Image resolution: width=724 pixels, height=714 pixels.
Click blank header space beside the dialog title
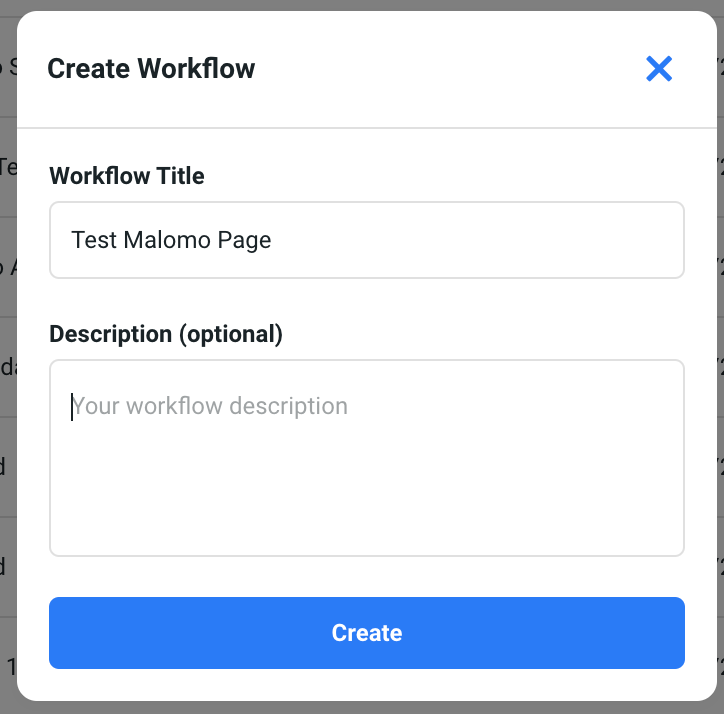pyautogui.click(x=450, y=69)
